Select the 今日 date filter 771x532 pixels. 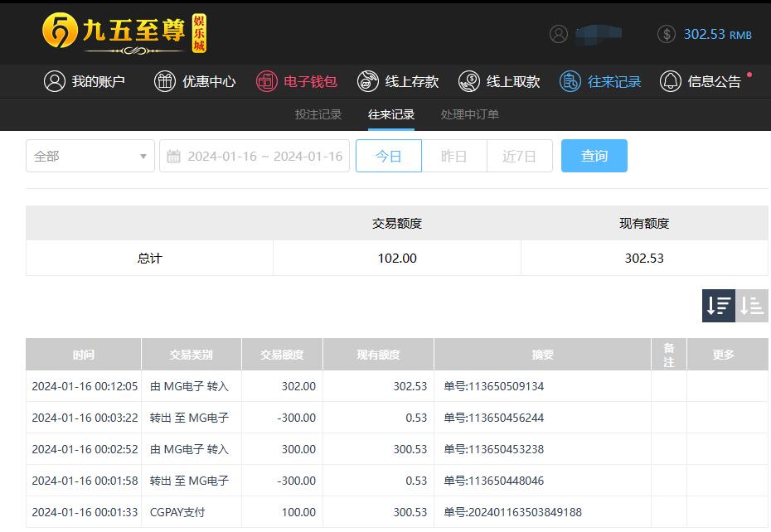[389, 156]
